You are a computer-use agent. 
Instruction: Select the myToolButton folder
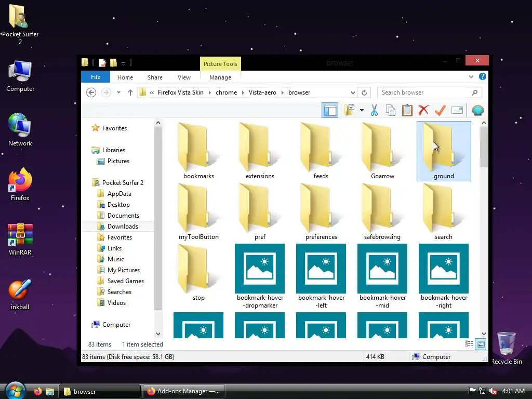(199, 212)
